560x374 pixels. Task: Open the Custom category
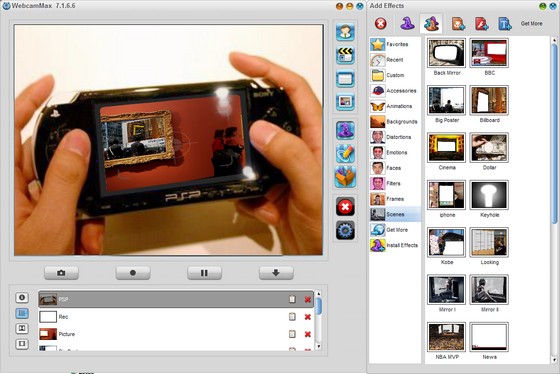tap(395, 75)
